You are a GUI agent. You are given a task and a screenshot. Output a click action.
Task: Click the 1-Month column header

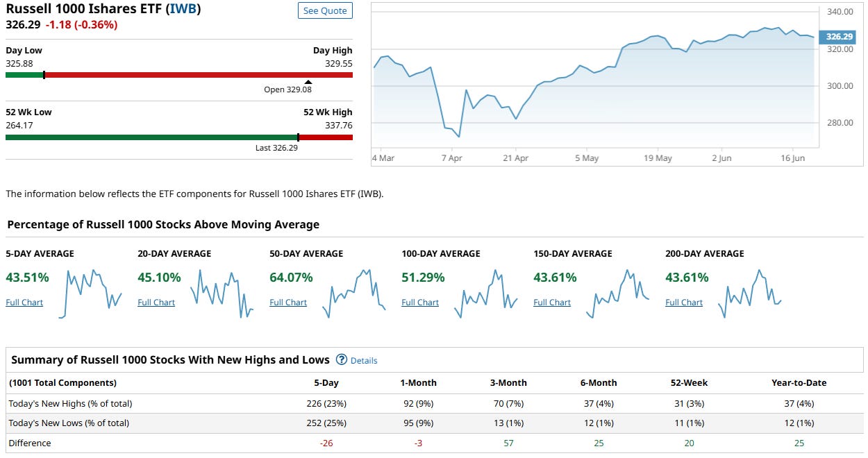[418, 383]
